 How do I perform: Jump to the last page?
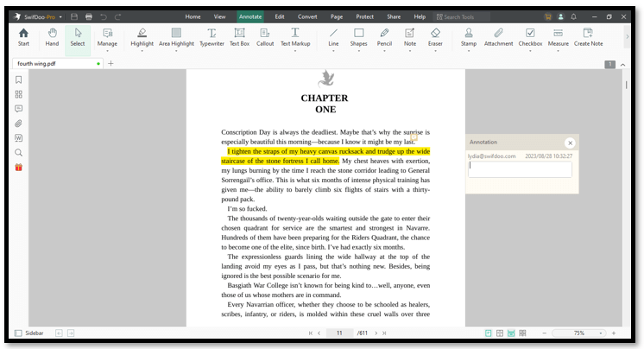click(x=384, y=333)
